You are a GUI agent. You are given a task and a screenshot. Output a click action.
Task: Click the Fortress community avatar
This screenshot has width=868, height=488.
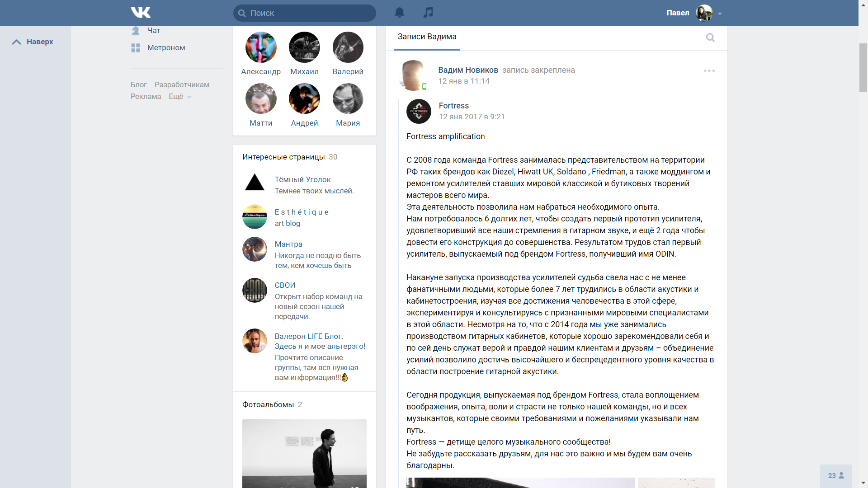419,111
